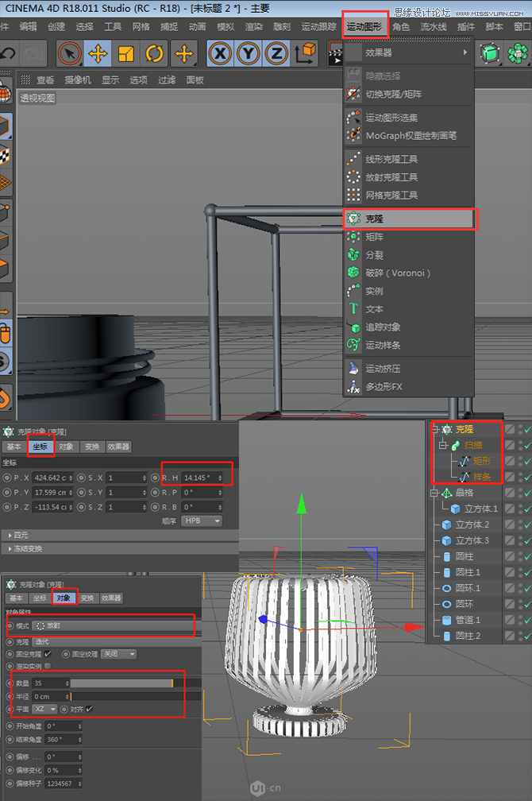Select the 晶格 object in the tree
Image resolution: width=532 pixels, height=801 pixels.
(x=464, y=493)
